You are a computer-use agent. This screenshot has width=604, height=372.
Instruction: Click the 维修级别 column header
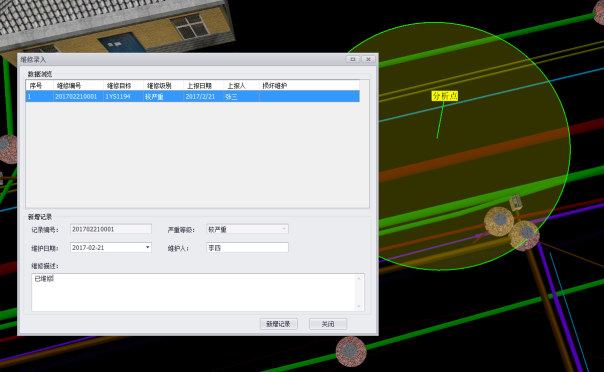click(163, 85)
